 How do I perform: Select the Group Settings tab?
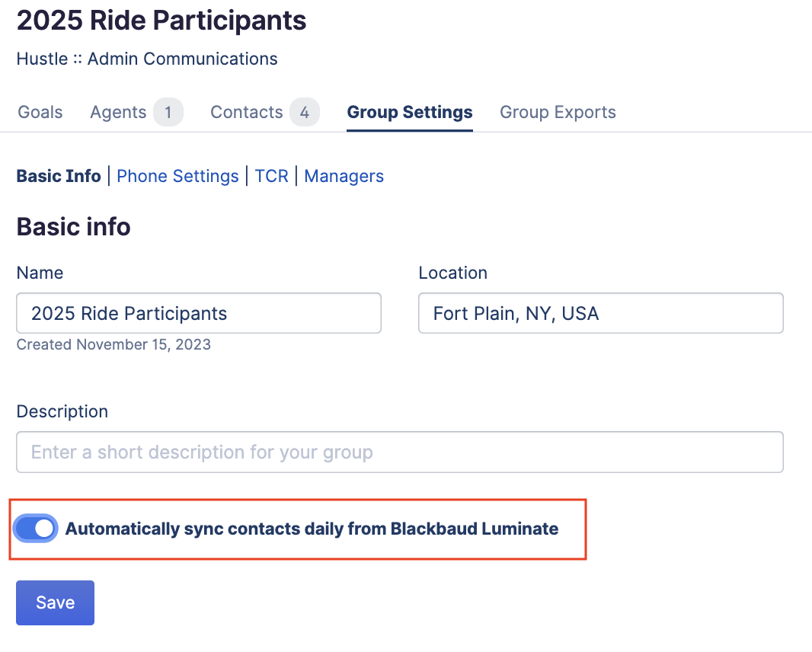tap(410, 112)
